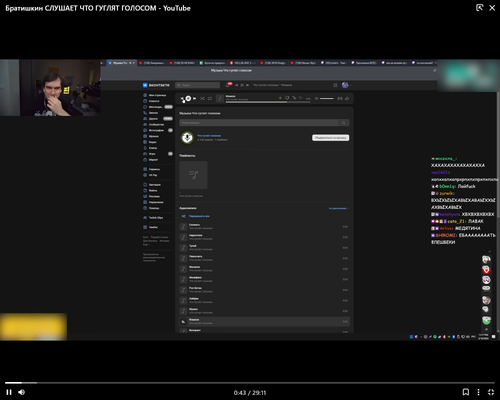500x400 pixels.
Task: Click the Музыка sidebar icon
Action: click(145, 136)
